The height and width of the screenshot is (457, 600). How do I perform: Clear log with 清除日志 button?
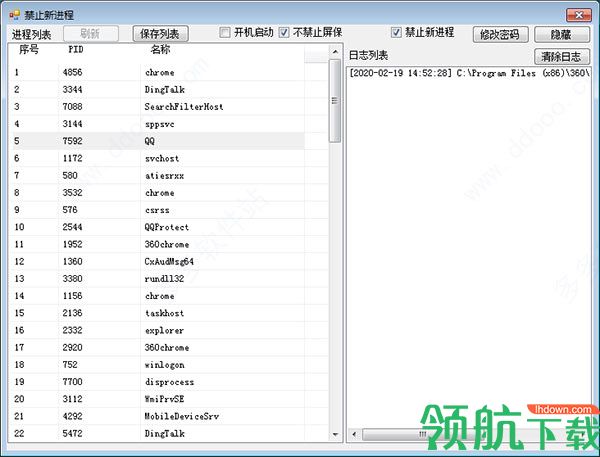[x=562, y=57]
